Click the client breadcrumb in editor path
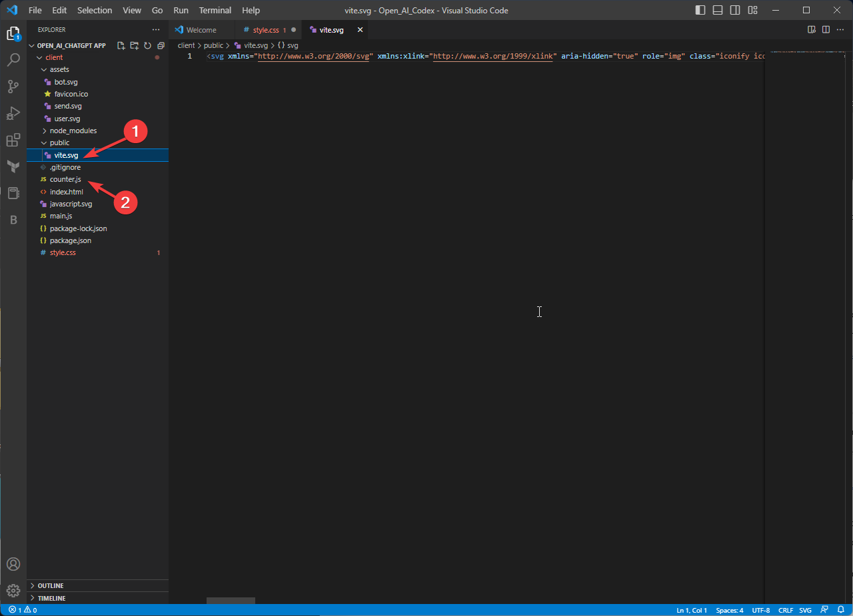 click(x=187, y=45)
